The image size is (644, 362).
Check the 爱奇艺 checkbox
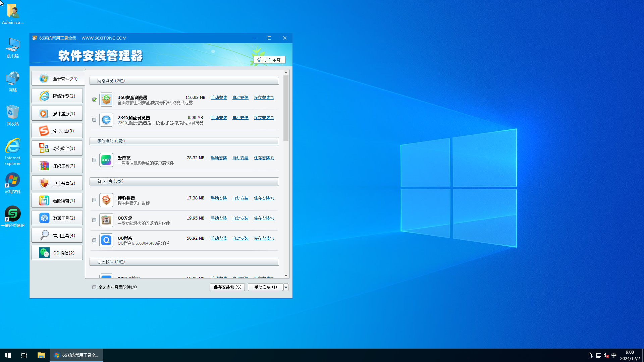tap(94, 160)
